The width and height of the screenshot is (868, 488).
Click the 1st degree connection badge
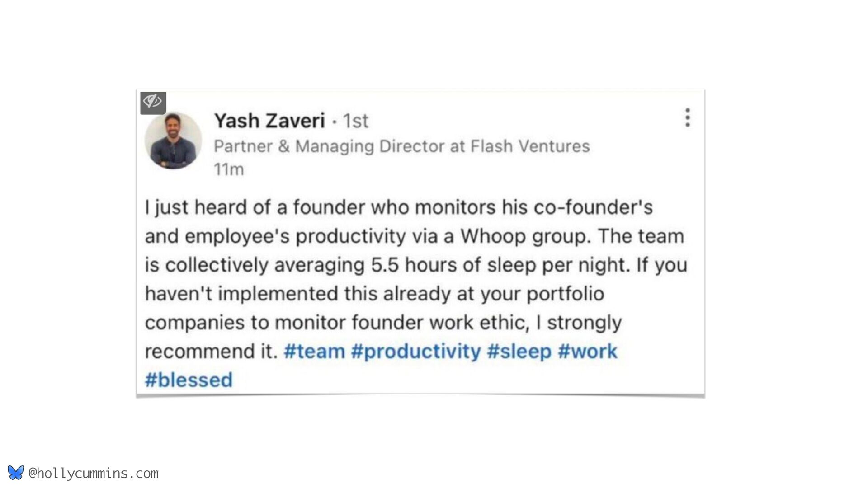pos(355,121)
